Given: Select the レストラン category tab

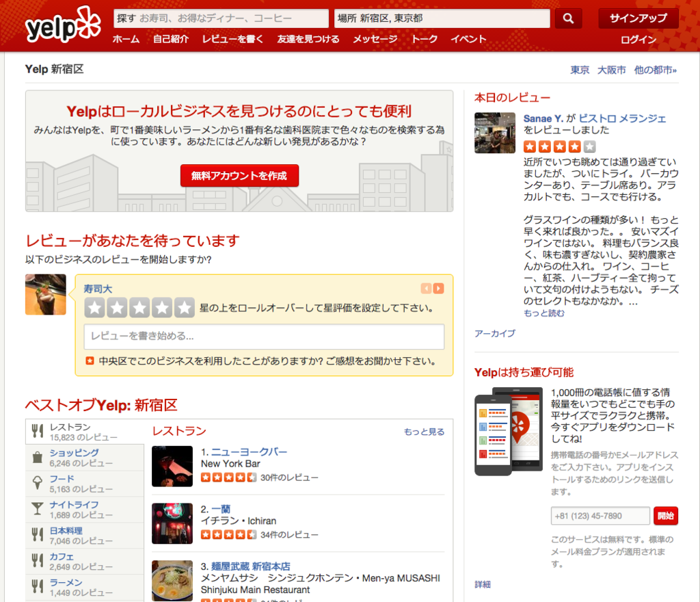Looking at the screenshot, I should click(85, 432).
